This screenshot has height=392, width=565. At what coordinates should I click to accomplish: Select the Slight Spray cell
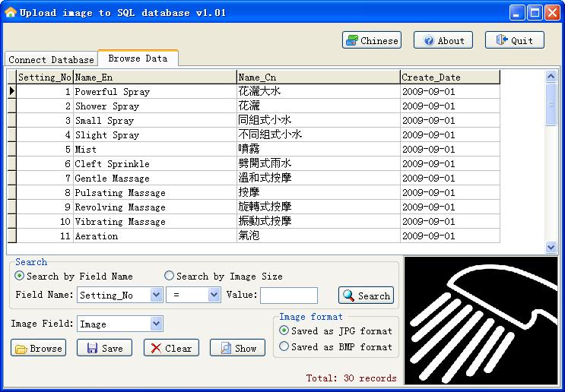[x=155, y=134]
